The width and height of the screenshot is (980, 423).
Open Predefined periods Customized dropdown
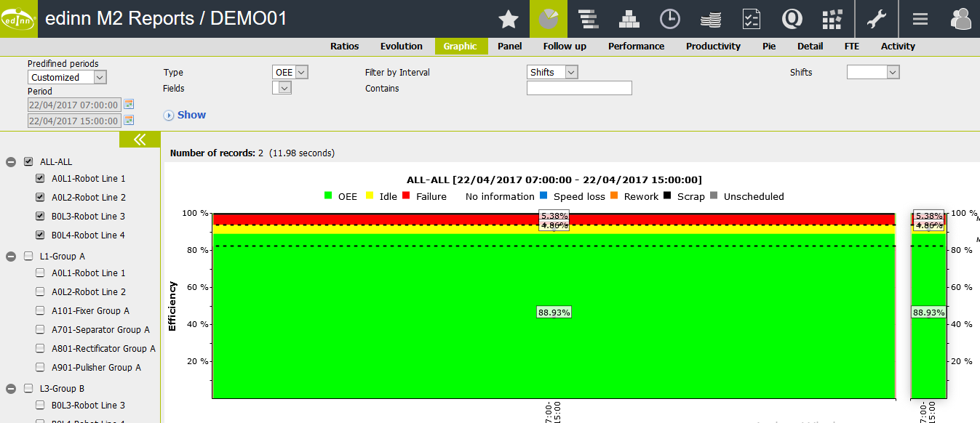(68, 77)
